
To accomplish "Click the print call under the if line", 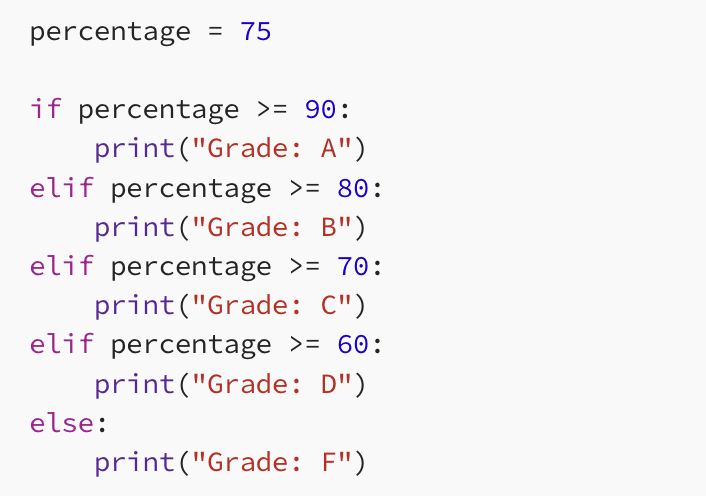I will (x=134, y=149).
